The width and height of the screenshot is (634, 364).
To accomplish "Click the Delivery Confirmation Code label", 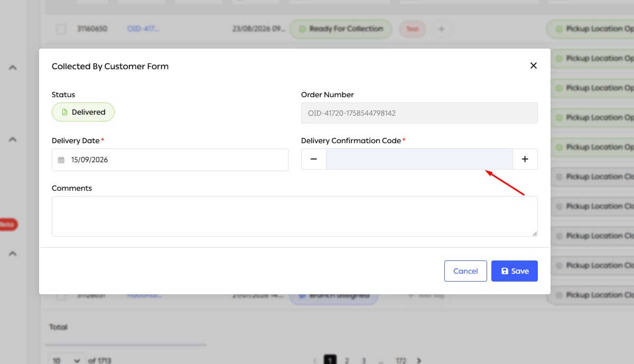I will pos(351,141).
